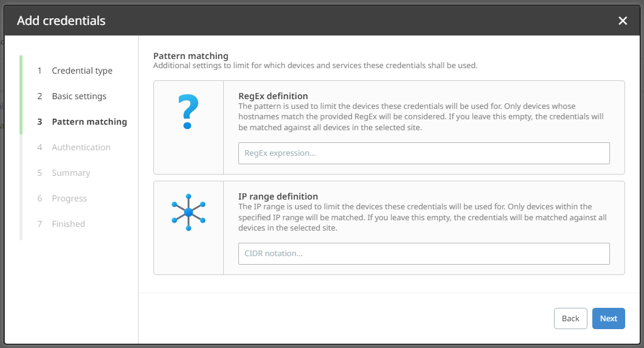Click the Finished step entry
This screenshot has height=348, width=644.
pyautogui.click(x=68, y=224)
